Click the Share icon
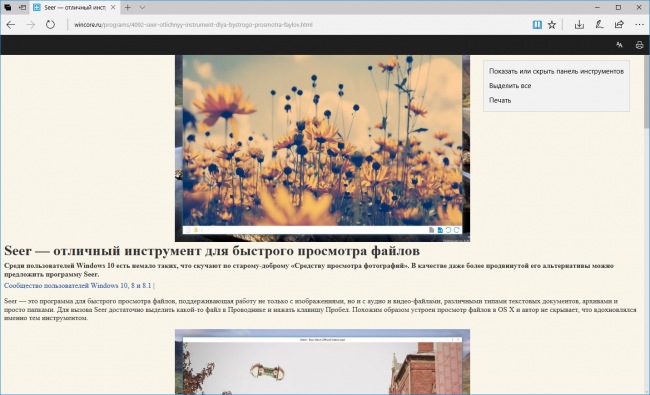 619,24
